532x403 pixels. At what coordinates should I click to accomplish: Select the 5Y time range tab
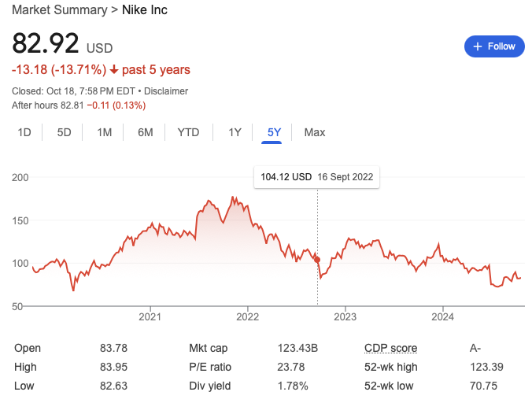(x=274, y=132)
